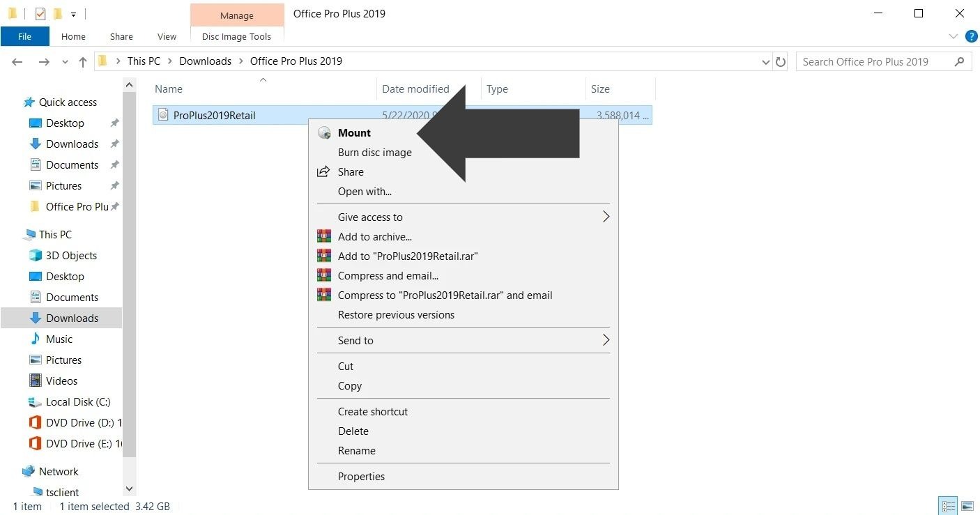Click the magnifier icon in the search box

[x=960, y=61]
